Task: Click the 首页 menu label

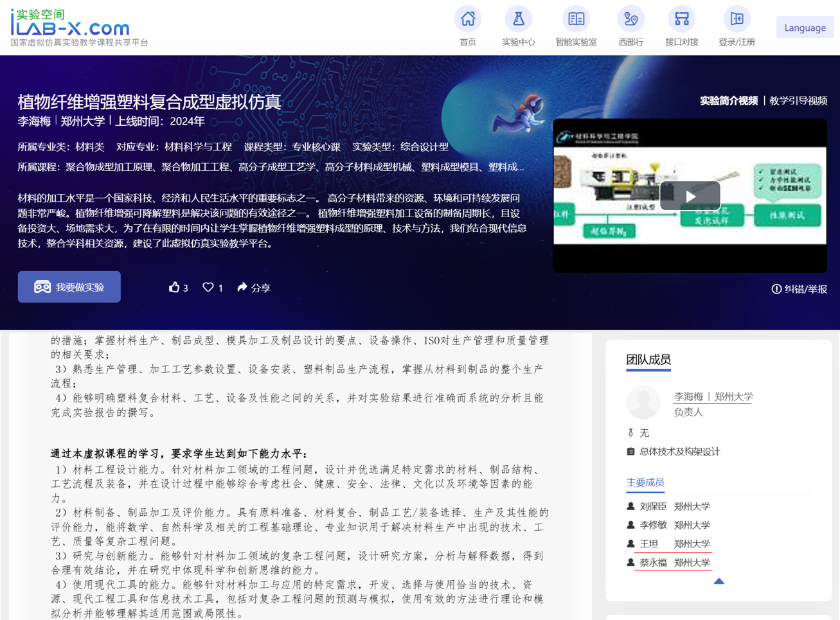Action: tap(468, 42)
